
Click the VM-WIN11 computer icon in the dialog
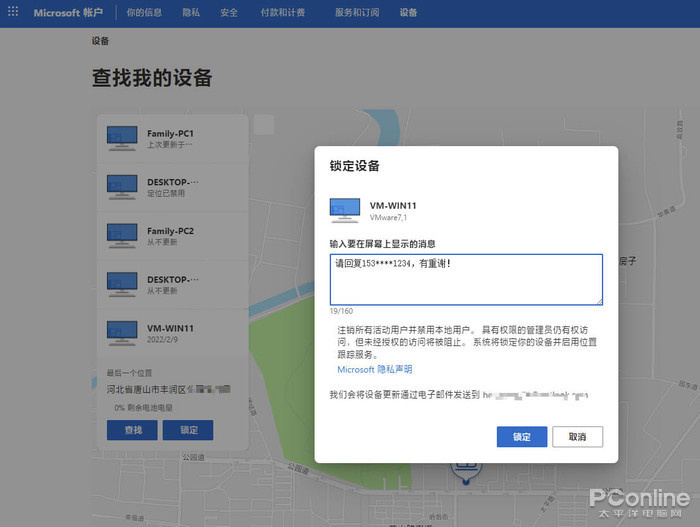click(x=345, y=211)
